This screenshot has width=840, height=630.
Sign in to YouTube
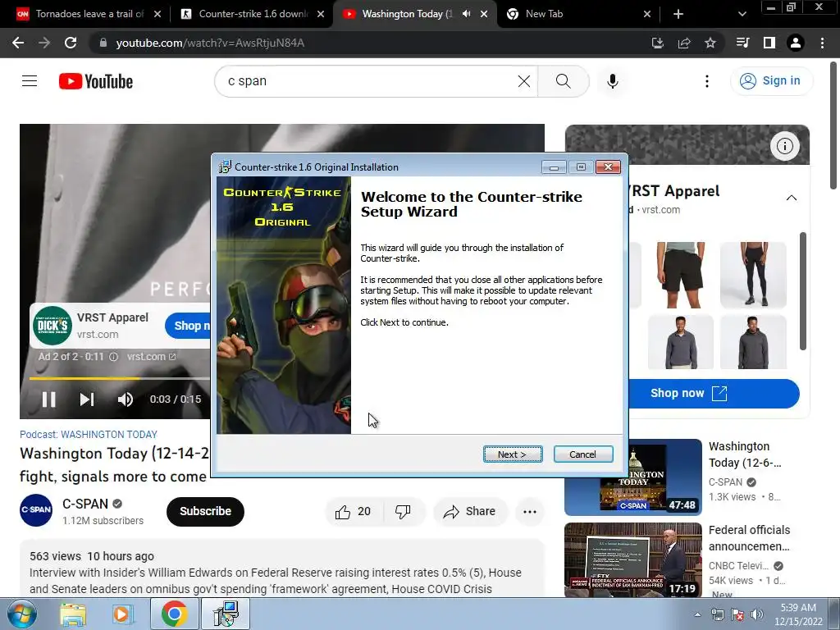coord(770,81)
